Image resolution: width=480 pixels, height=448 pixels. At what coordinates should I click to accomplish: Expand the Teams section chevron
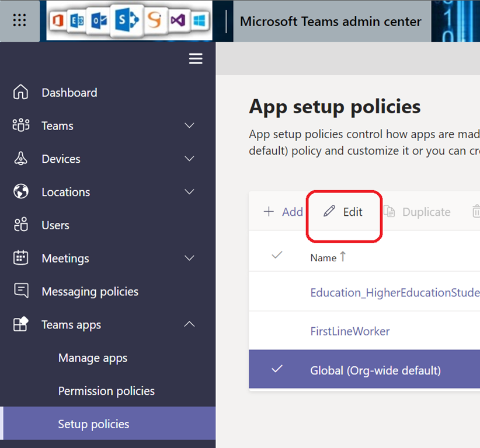[189, 125]
